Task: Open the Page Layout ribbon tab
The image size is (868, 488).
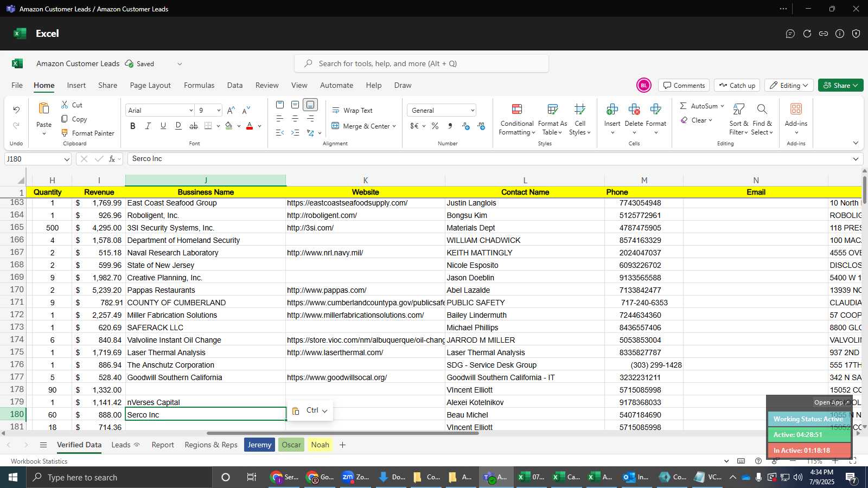Action: point(150,85)
